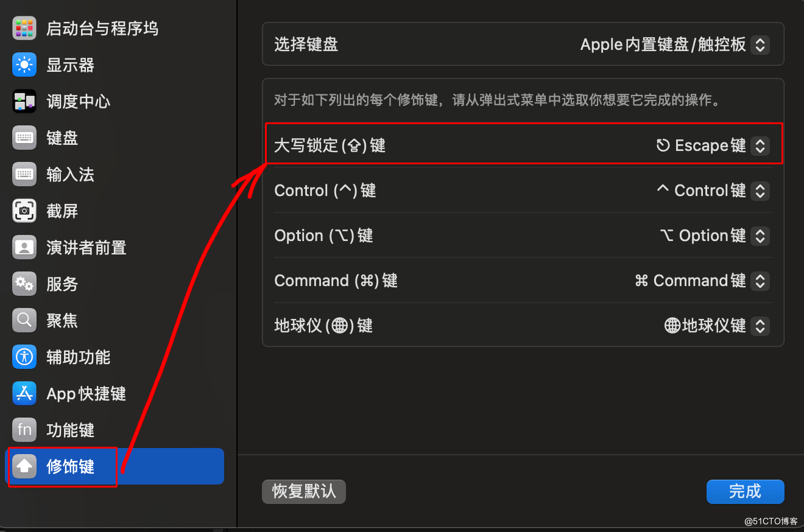Click the 恢复默认 restore defaults button
This screenshot has height=532, width=804.
(x=304, y=492)
